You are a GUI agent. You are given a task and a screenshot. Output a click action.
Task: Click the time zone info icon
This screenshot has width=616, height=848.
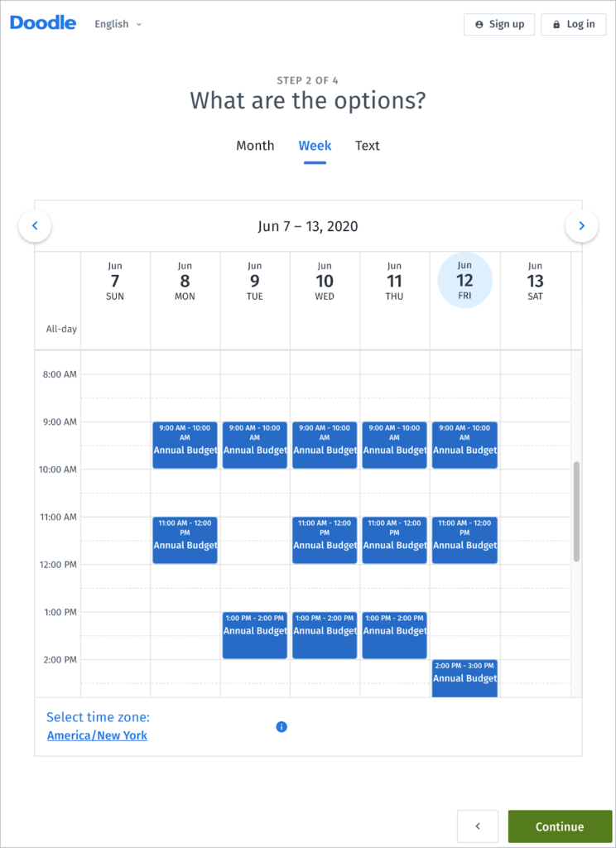[282, 727]
